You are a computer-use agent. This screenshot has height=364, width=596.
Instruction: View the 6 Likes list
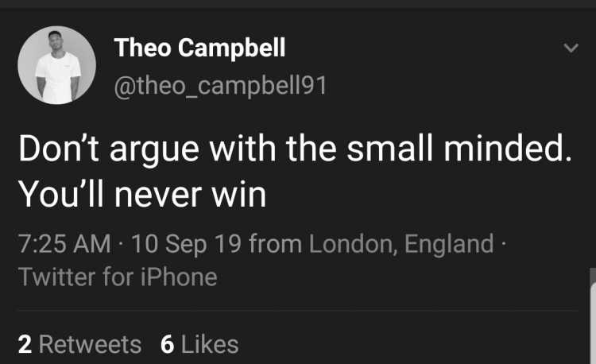point(199,344)
